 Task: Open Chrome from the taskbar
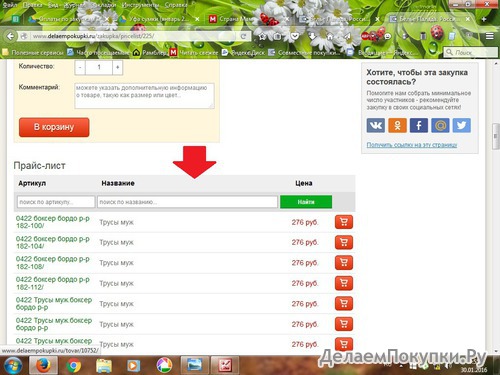(x=74, y=366)
